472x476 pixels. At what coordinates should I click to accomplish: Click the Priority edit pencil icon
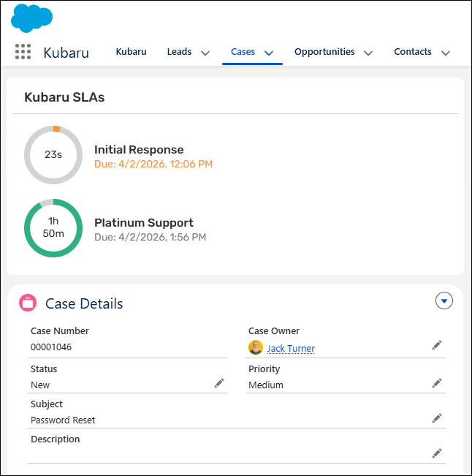(437, 383)
